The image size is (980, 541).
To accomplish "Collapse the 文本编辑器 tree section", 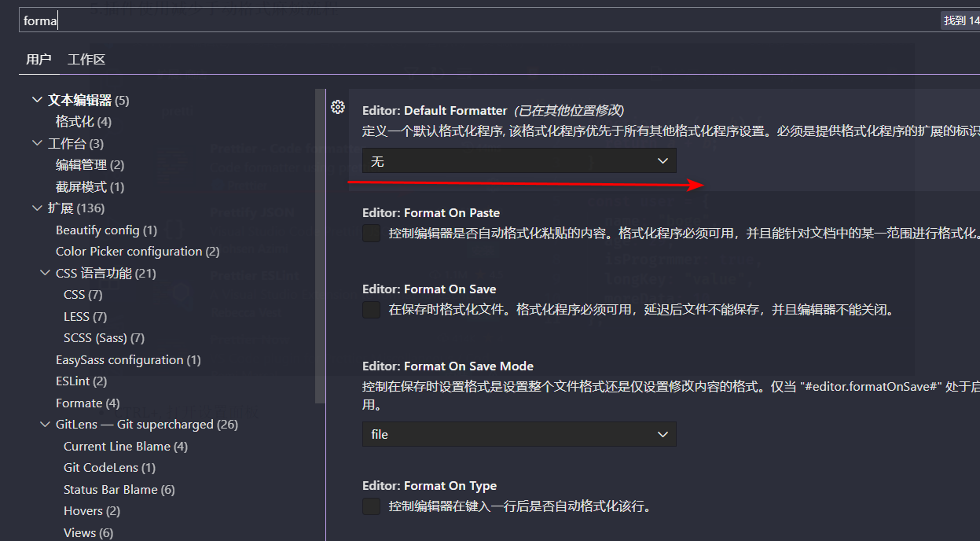I will (37, 100).
